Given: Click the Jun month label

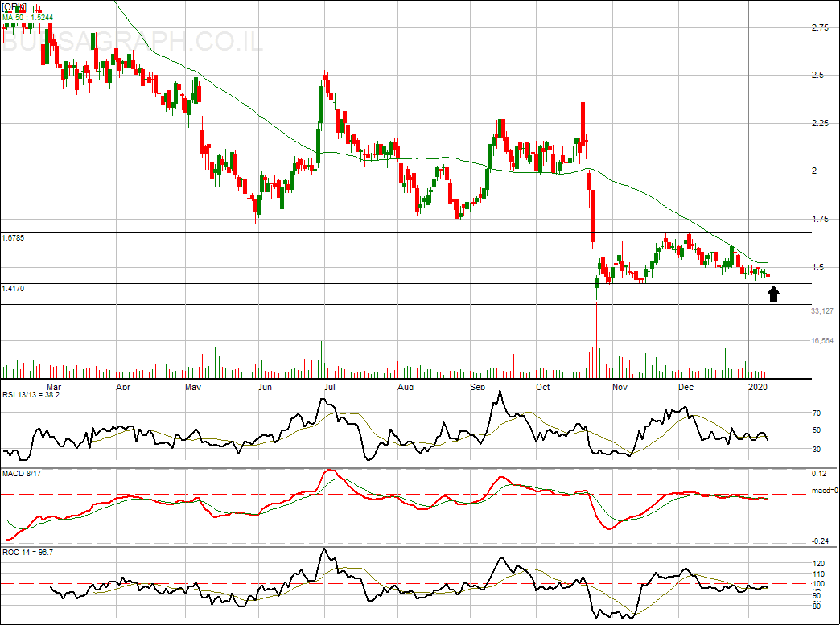Looking at the screenshot, I should tap(266, 387).
